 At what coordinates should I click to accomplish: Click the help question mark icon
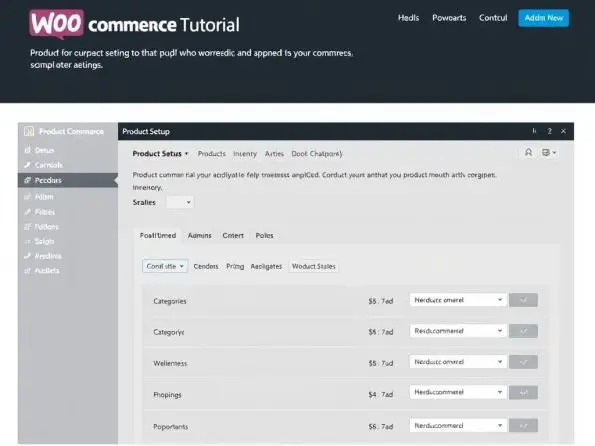(549, 131)
